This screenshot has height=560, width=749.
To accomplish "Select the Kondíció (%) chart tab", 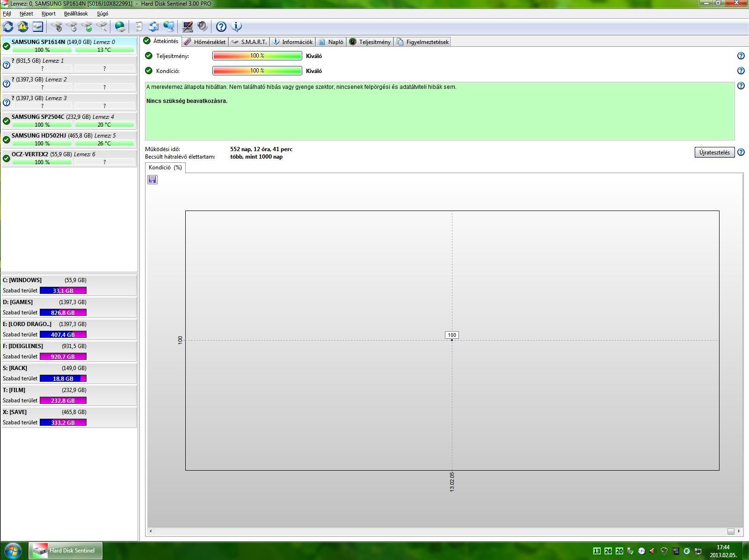I will click(x=165, y=167).
